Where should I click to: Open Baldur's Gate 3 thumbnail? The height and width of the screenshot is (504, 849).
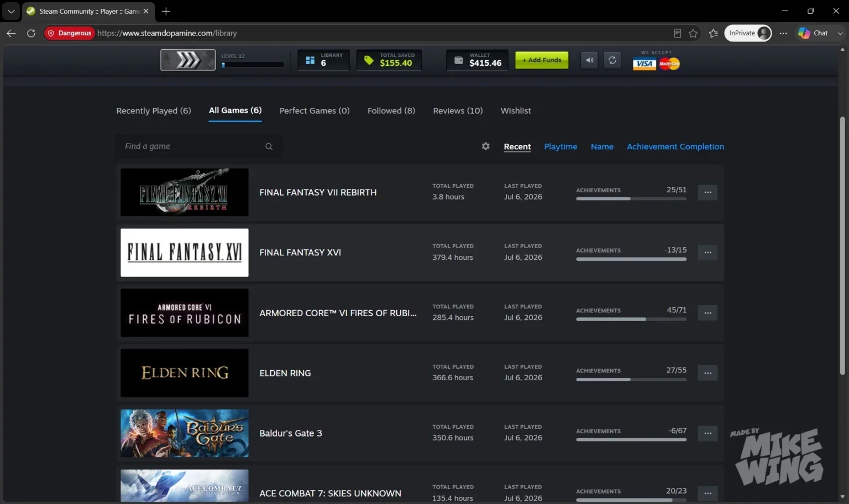coord(185,433)
